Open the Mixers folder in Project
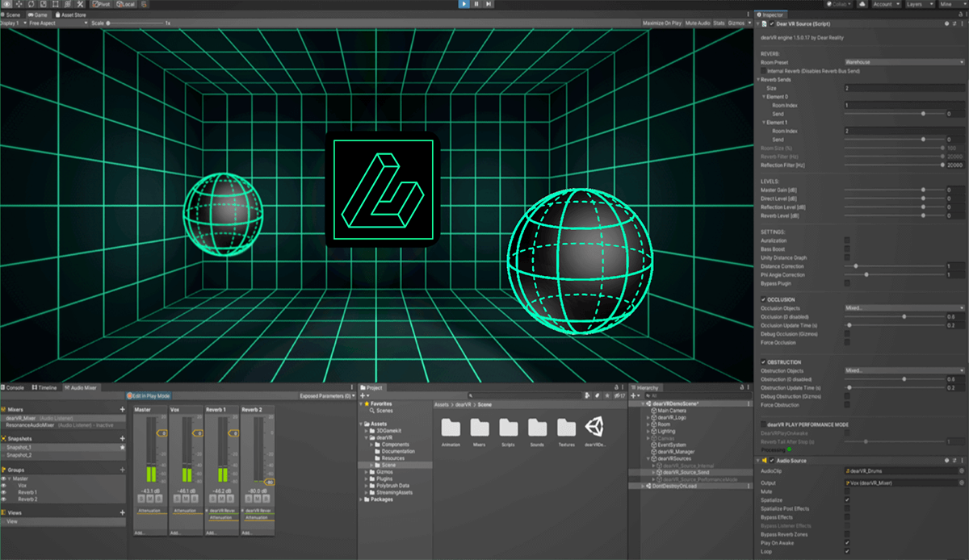 [x=480, y=428]
